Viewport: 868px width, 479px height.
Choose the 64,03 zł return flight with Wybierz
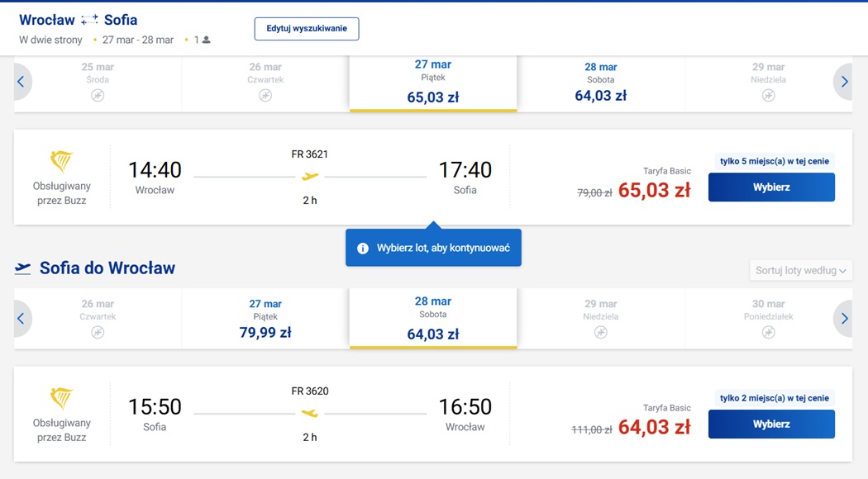click(771, 424)
